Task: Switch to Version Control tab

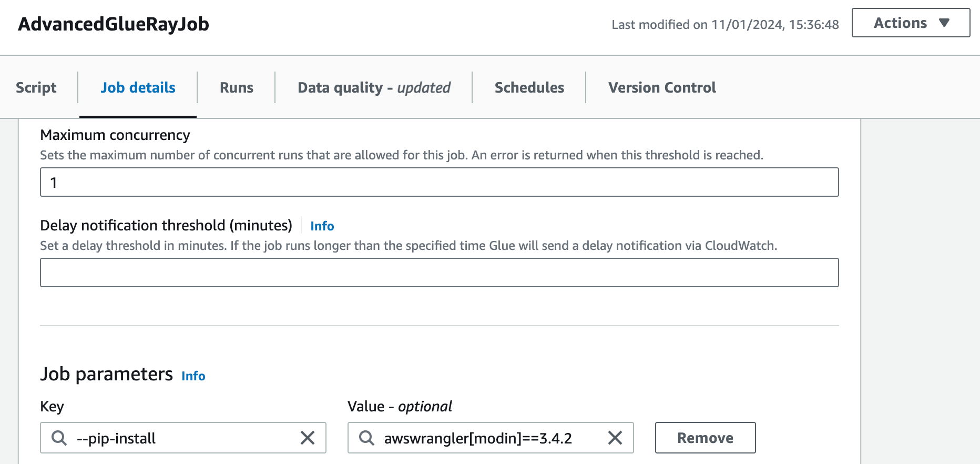Action: (x=662, y=87)
